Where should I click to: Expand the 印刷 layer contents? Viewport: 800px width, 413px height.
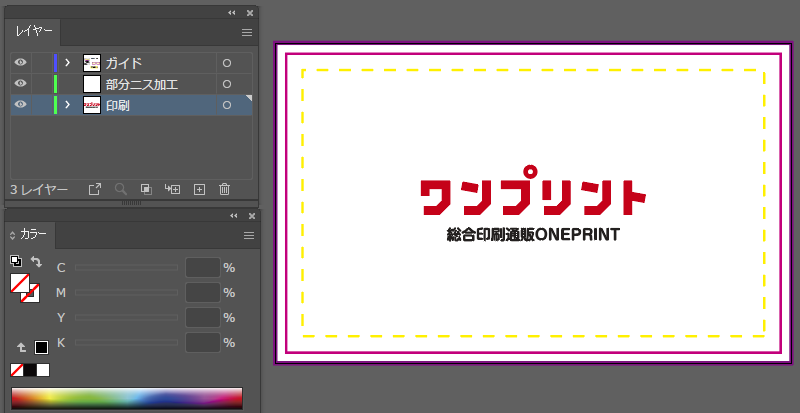(x=67, y=105)
